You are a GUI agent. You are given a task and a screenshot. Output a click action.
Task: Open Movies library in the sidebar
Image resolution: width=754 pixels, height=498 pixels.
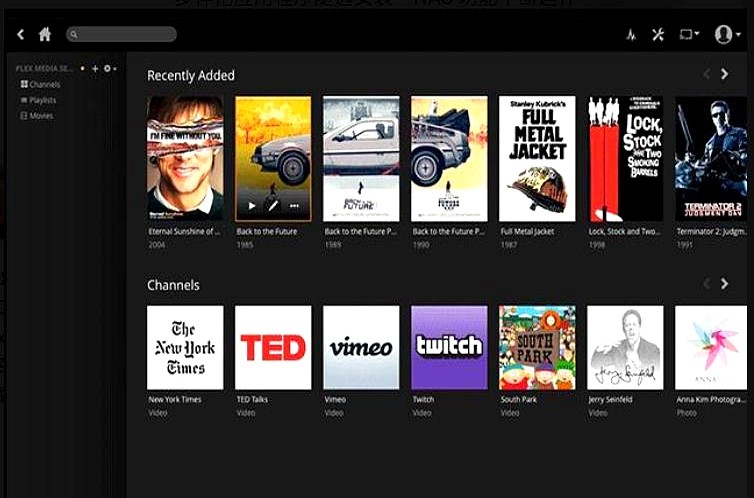(x=41, y=116)
